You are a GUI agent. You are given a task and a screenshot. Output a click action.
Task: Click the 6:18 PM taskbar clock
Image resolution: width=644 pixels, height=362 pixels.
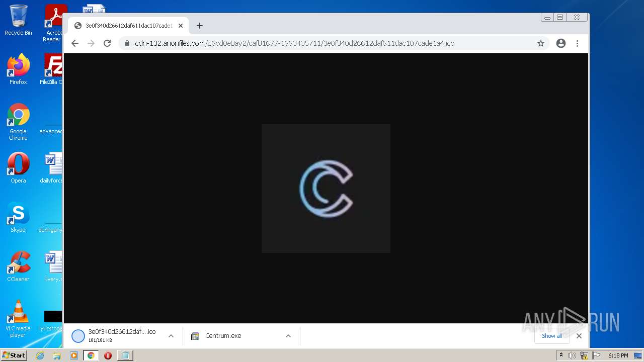(x=618, y=355)
